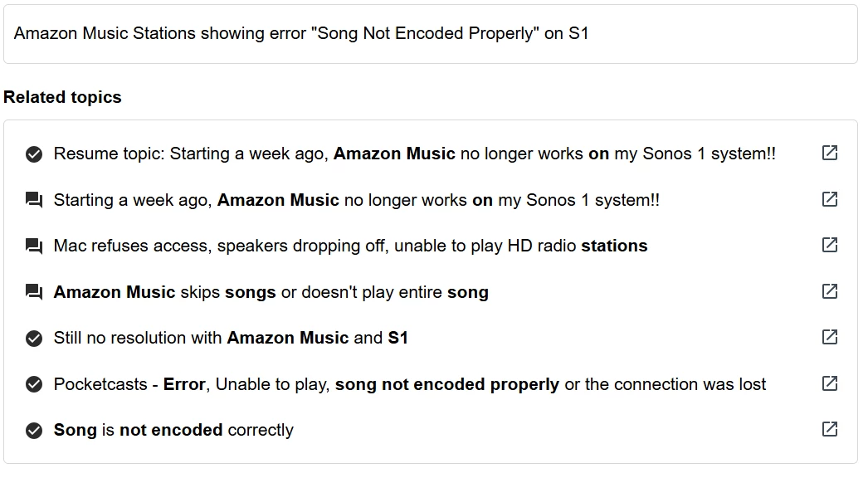Click chat bubble icon beside Amazon Music skips songs

pyautogui.click(x=34, y=292)
